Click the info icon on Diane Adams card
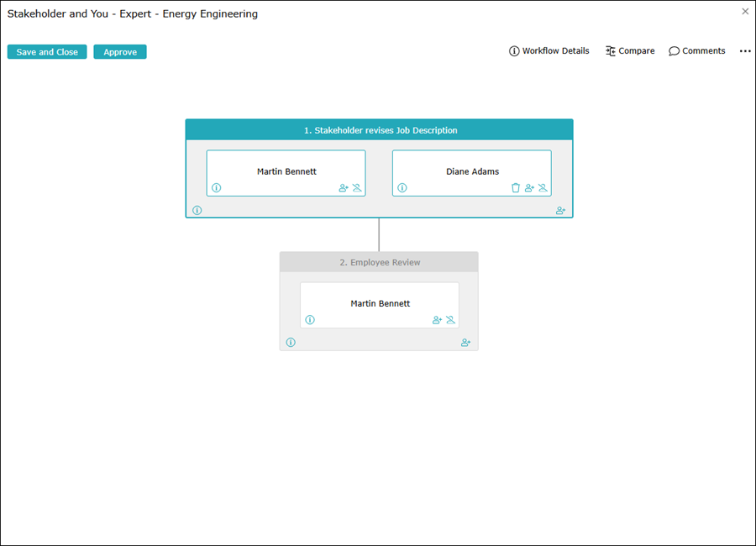756x546 pixels. tap(402, 188)
